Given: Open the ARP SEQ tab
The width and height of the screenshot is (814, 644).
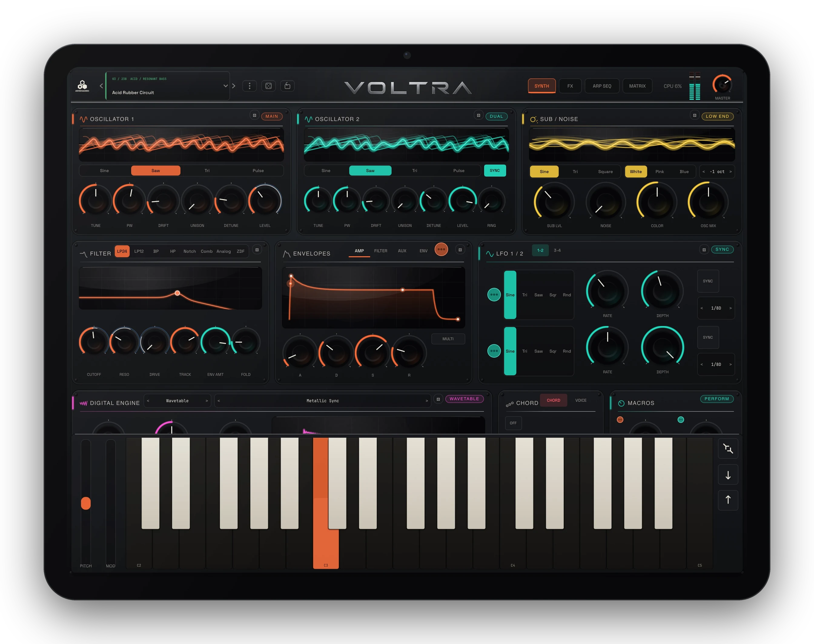Looking at the screenshot, I should [x=602, y=86].
